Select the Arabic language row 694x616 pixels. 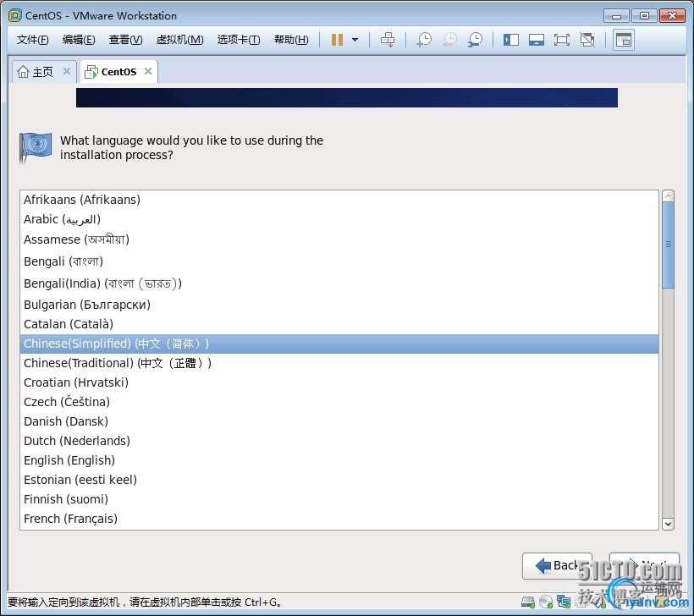[x=339, y=219]
